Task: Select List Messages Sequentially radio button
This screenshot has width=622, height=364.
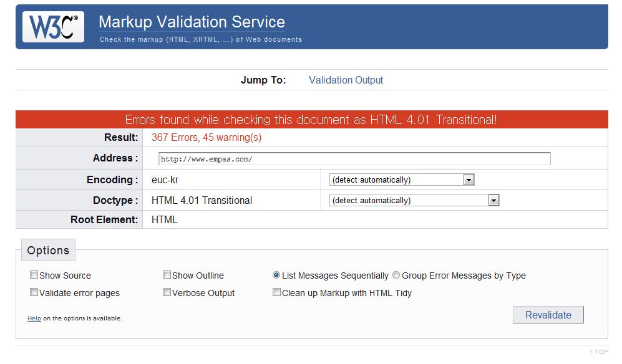Action: point(276,275)
